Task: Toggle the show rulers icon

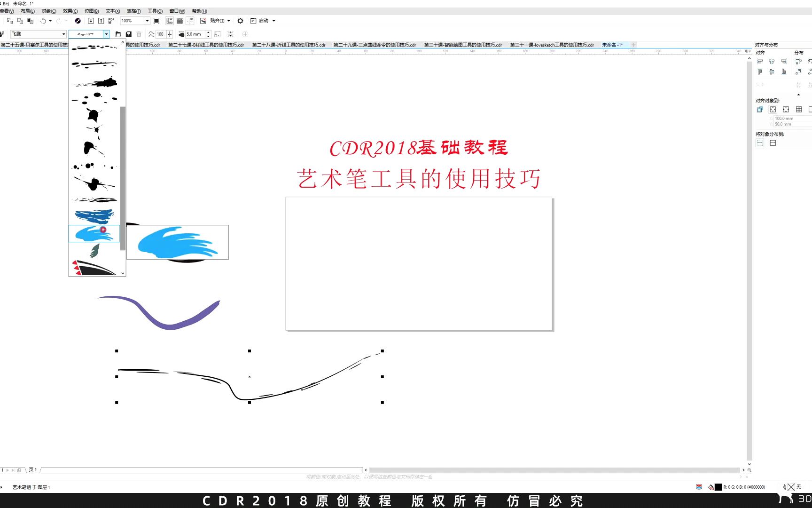Action: click(x=170, y=21)
